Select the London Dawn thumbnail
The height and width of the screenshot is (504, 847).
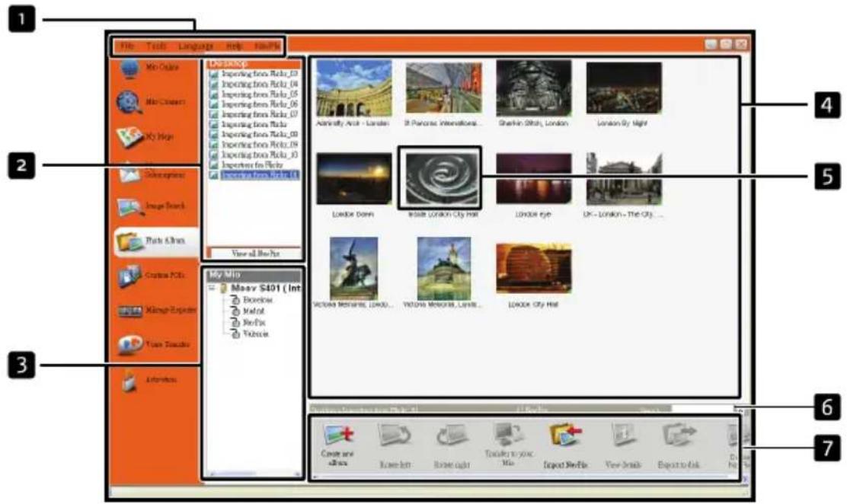354,179
